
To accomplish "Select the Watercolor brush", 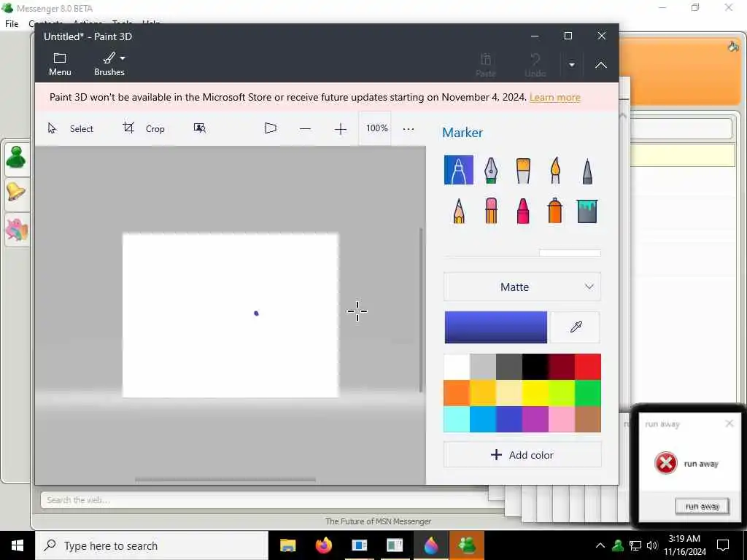I will click(x=555, y=170).
